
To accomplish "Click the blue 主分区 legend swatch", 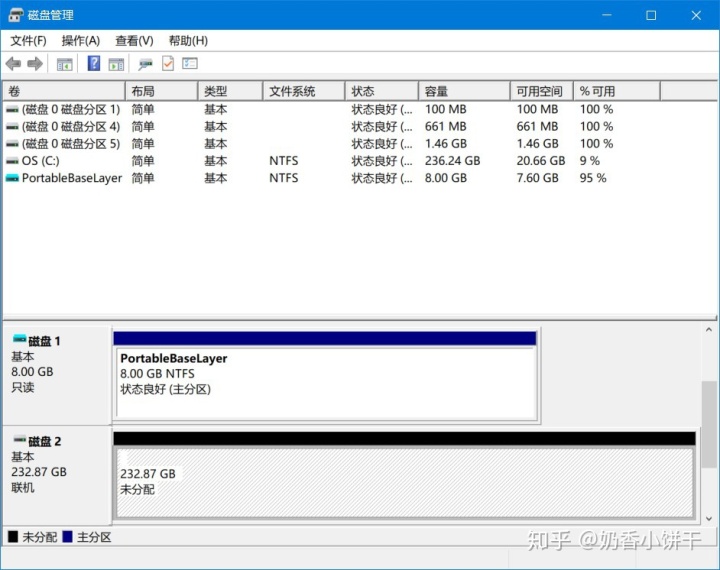I will (x=68, y=537).
